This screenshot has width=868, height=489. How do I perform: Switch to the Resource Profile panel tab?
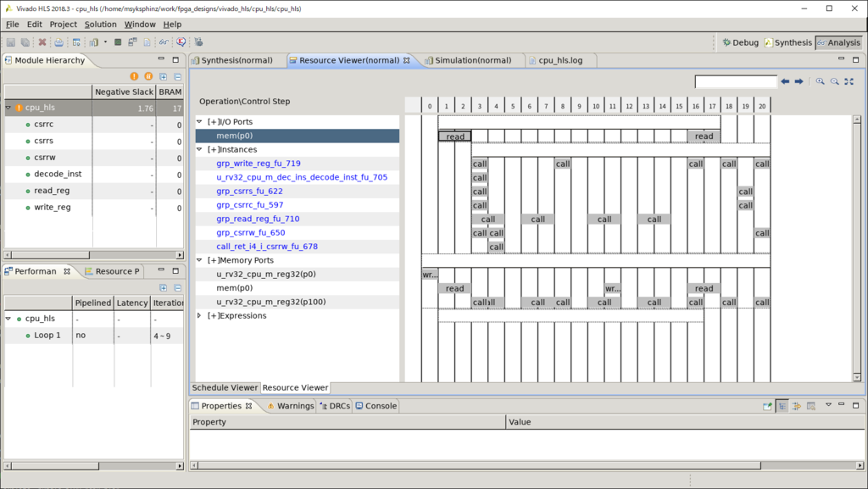pos(111,271)
